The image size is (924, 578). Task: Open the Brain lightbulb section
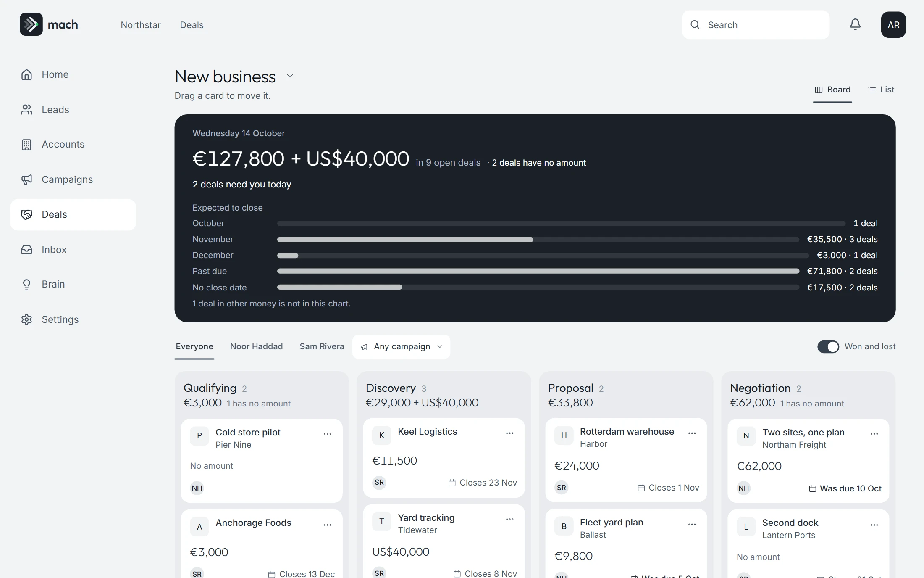[x=73, y=284]
